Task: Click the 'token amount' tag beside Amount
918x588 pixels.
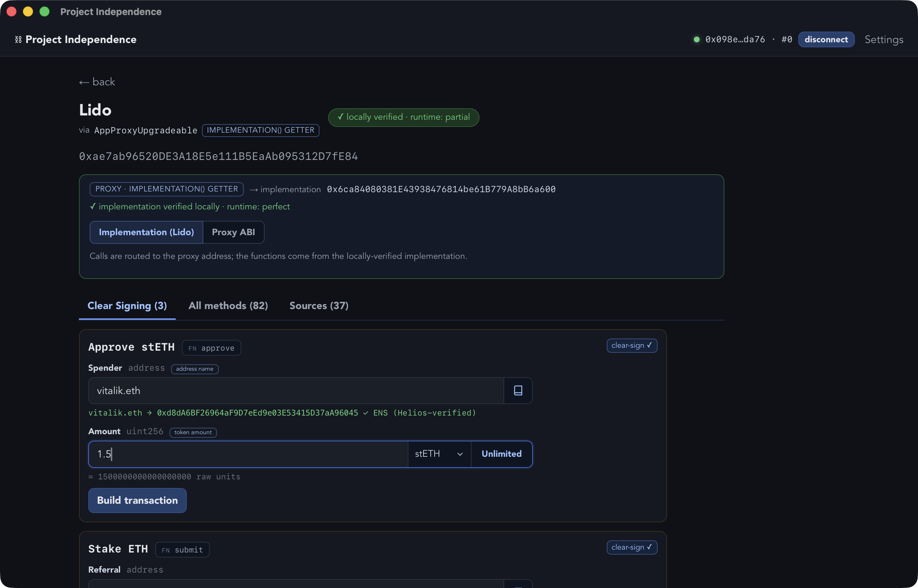Action: click(193, 432)
